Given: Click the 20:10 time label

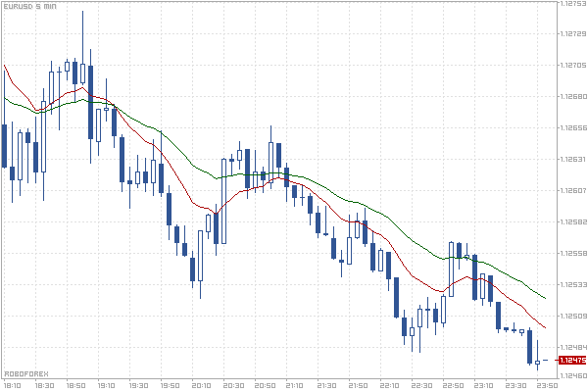Looking at the screenshot, I should click(201, 385).
